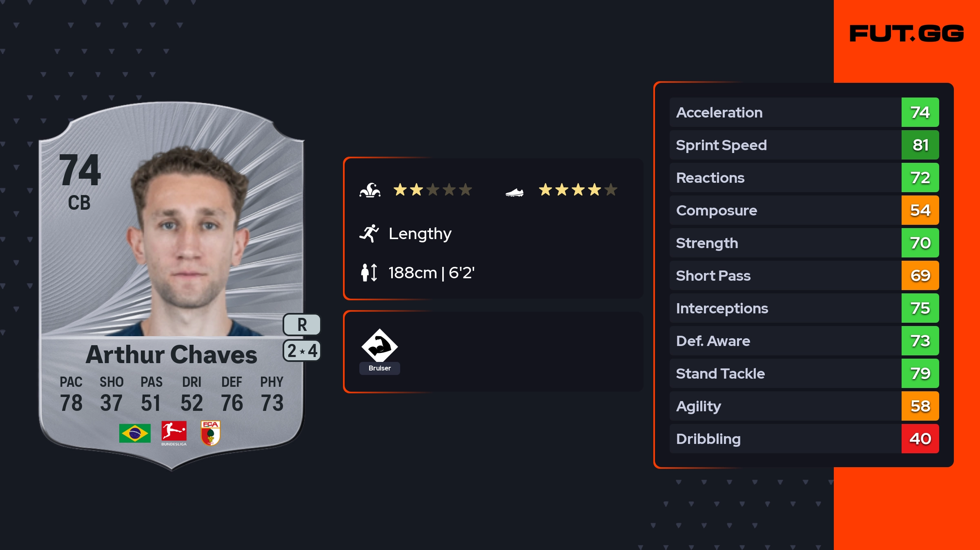Image resolution: width=980 pixels, height=550 pixels.
Task: Click the FUT.GG logo
Action: pos(906,33)
